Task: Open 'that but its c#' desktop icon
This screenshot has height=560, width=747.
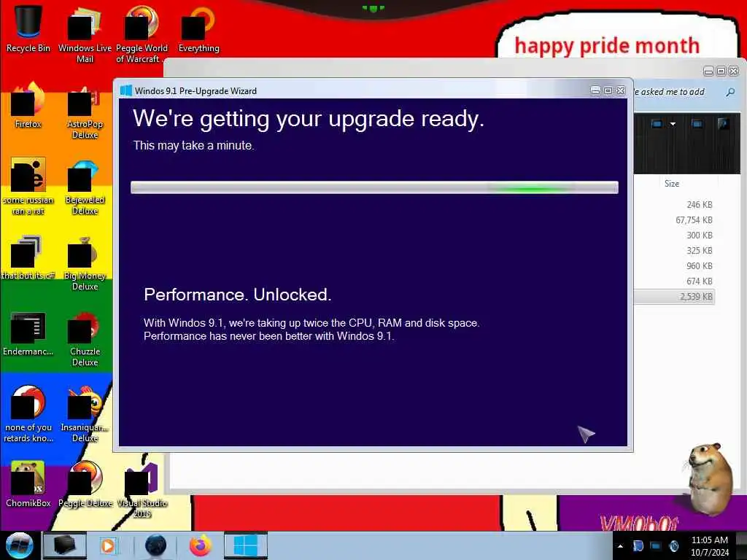Action: (x=28, y=257)
